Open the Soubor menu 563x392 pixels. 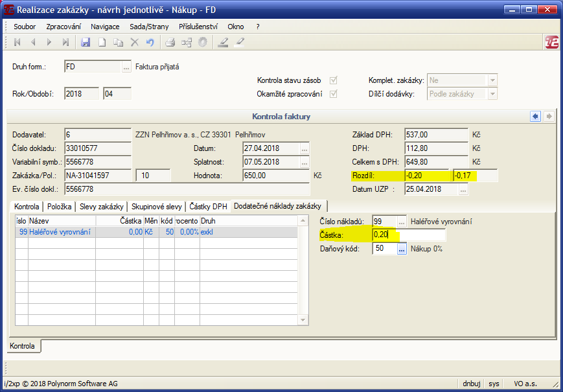[x=25, y=27]
